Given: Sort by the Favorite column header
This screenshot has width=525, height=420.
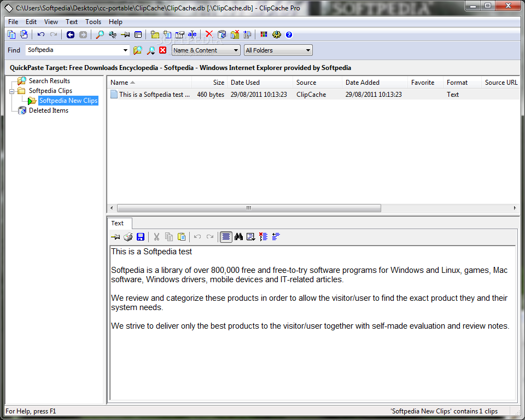Looking at the screenshot, I should click(425, 83).
